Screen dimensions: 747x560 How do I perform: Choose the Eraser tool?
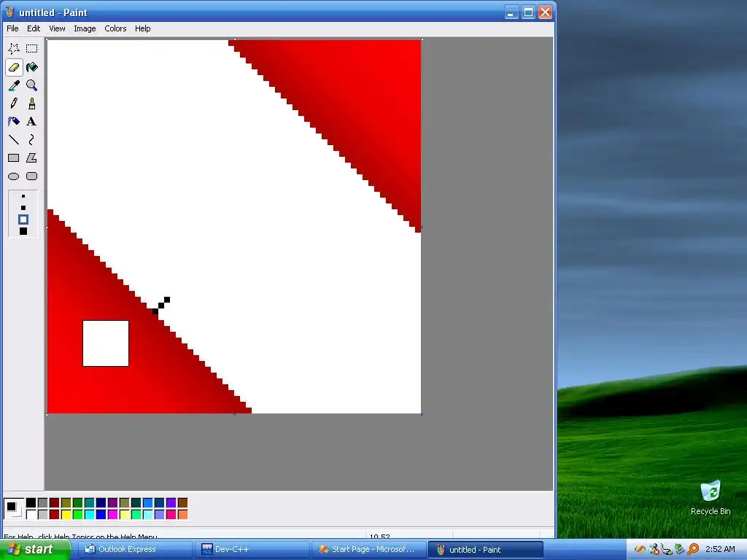[x=14, y=67]
